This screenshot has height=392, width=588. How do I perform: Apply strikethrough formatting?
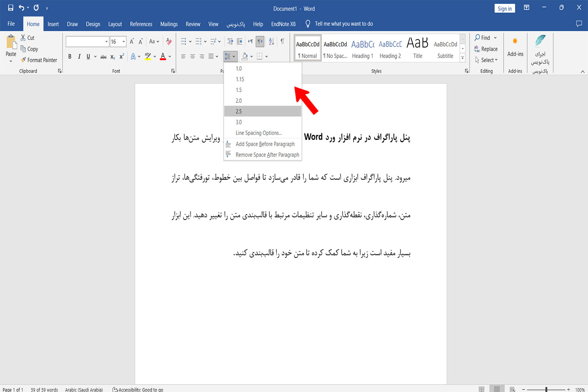coord(104,57)
